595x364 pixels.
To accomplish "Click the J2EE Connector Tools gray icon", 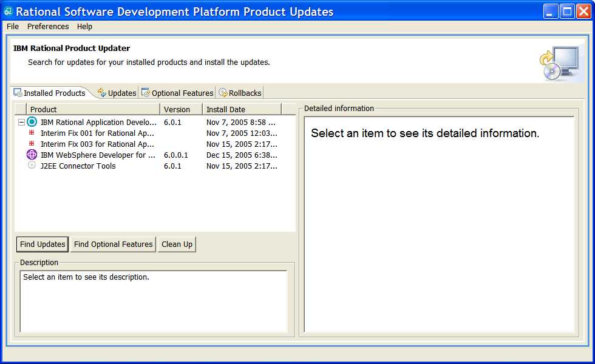I will [x=32, y=166].
